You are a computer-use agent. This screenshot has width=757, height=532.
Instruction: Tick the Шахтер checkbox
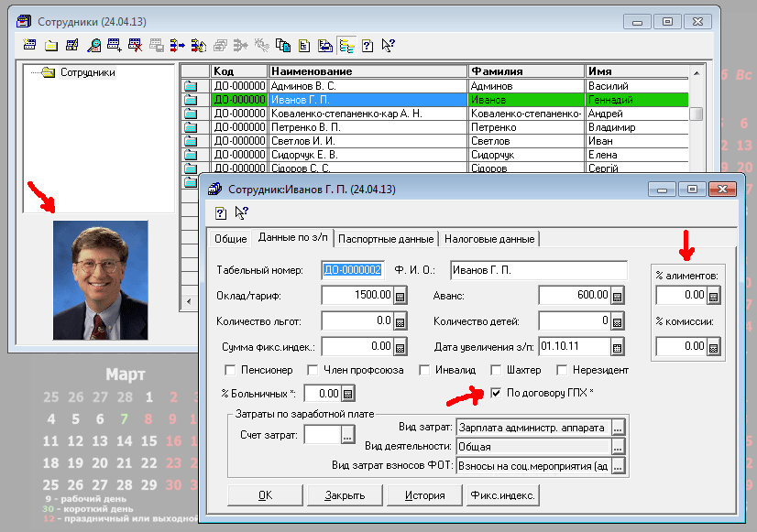click(x=496, y=371)
